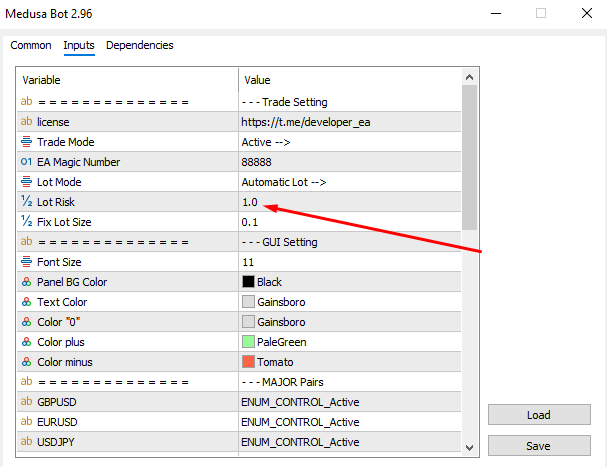Click the license value https://t.me/developer_ea
This screenshot has width=607, height=467.
pyautogui.click(x=306, y=122)
